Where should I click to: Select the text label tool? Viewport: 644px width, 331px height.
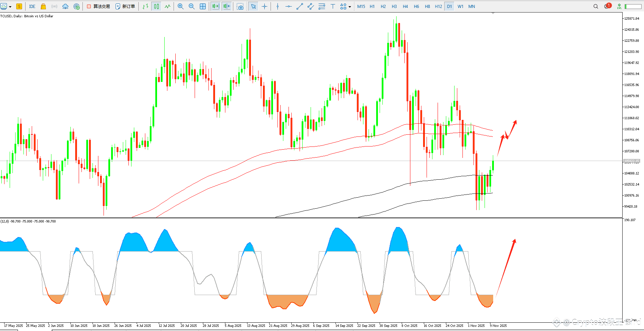(x=333, y=6)
